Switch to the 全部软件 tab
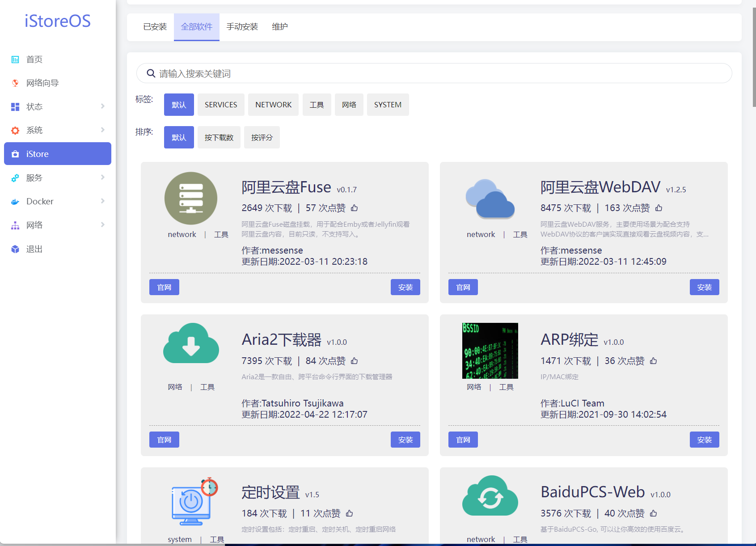The image size is (756, 546). [x=197, y=27]
